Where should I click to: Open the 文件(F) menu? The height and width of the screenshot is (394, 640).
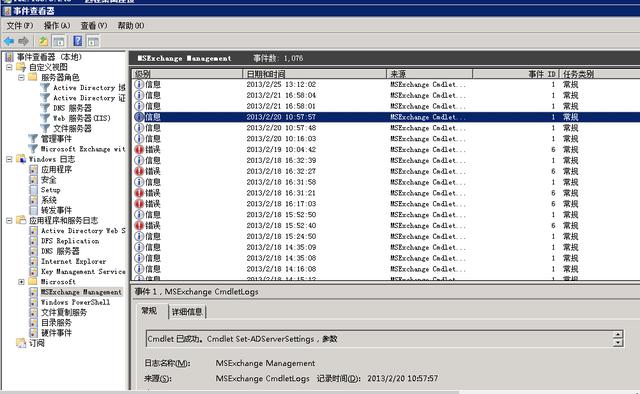[20, 26]
